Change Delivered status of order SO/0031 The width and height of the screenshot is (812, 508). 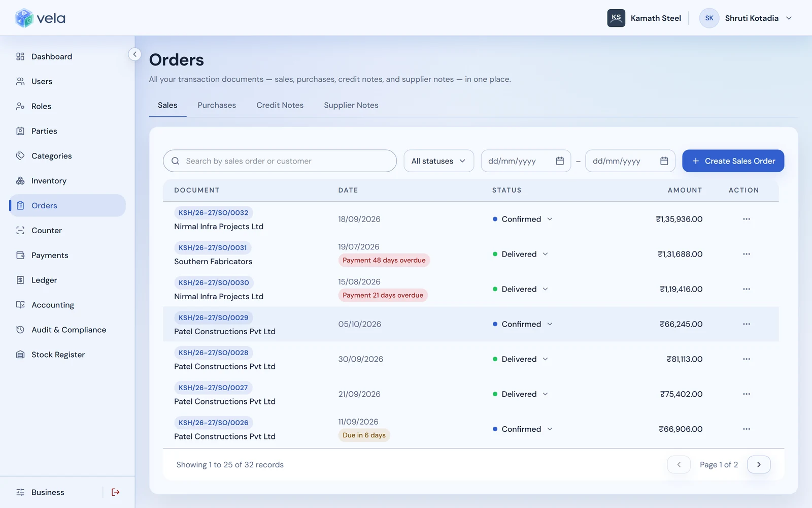pos(520,254)
